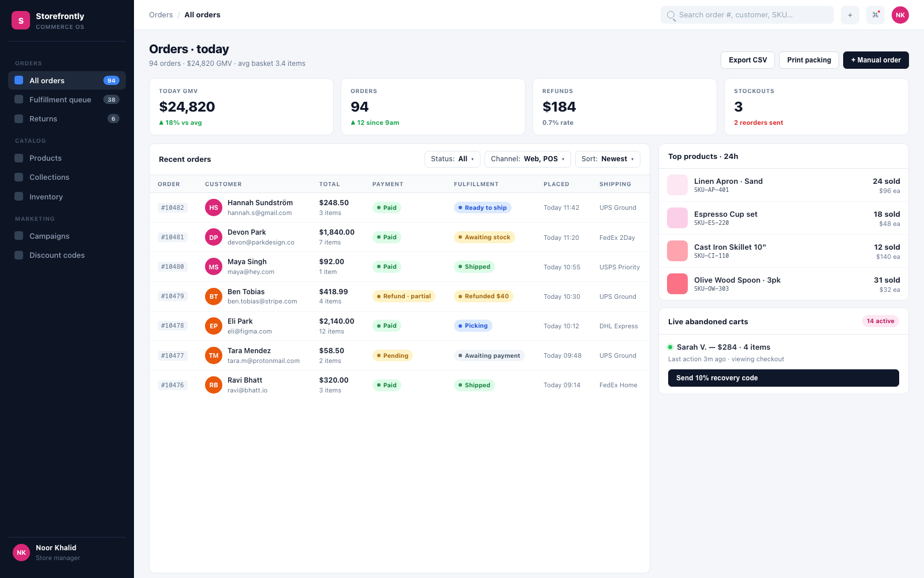Open order #10479
This screenshot has height=578, width=924.
click(x=173, y=297)
